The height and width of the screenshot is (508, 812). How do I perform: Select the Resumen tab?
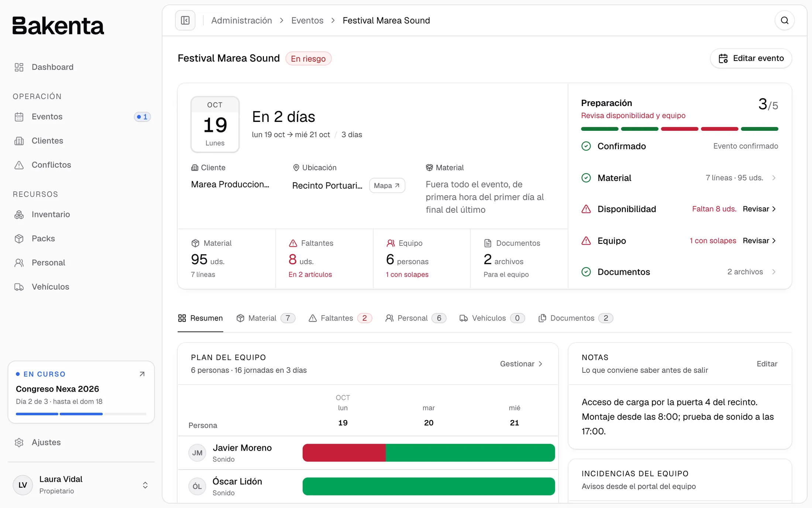click(200, 318)
